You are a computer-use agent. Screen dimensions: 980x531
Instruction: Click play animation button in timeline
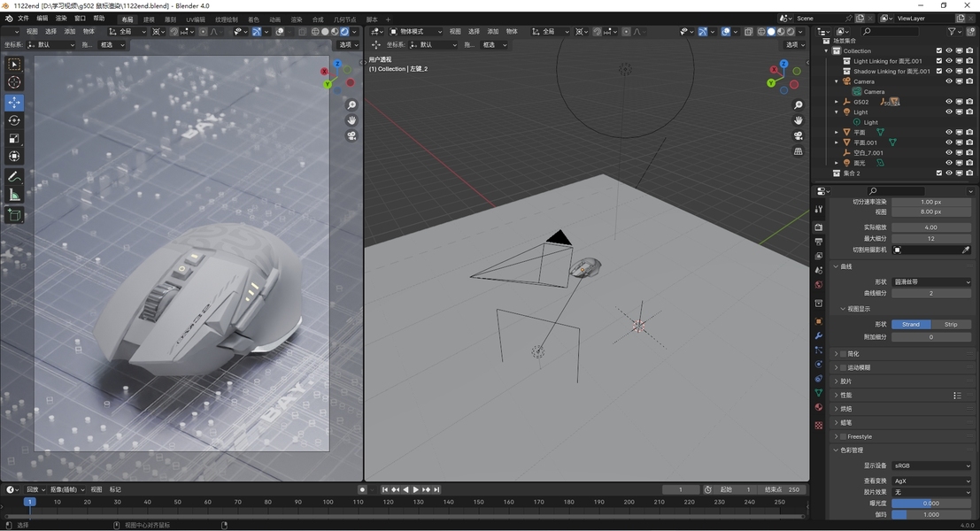pos(415,489)
